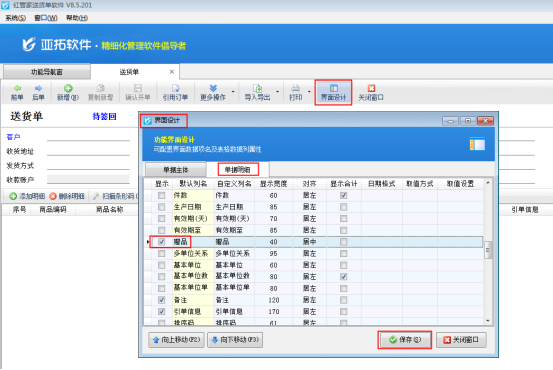Enable the display checkbox for 生产日期
Screen dimensions: 553x370
(x=162, y=207)
